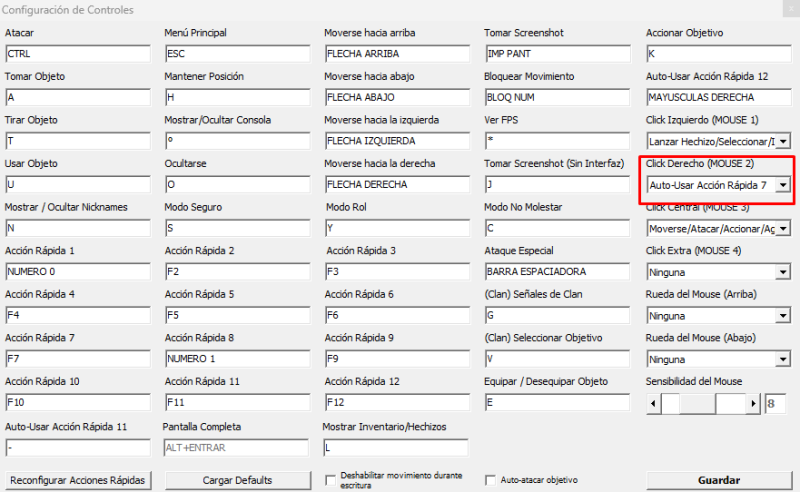The width and height of the screenshot is (800, 492).
Task: Open Click Central (MOUSE 3) dropdown
Action: 783,229
